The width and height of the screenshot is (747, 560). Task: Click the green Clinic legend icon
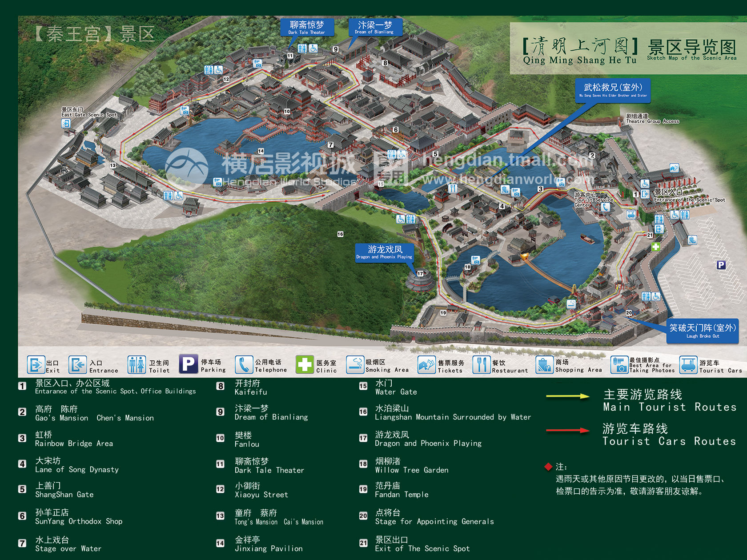(305, 365)
